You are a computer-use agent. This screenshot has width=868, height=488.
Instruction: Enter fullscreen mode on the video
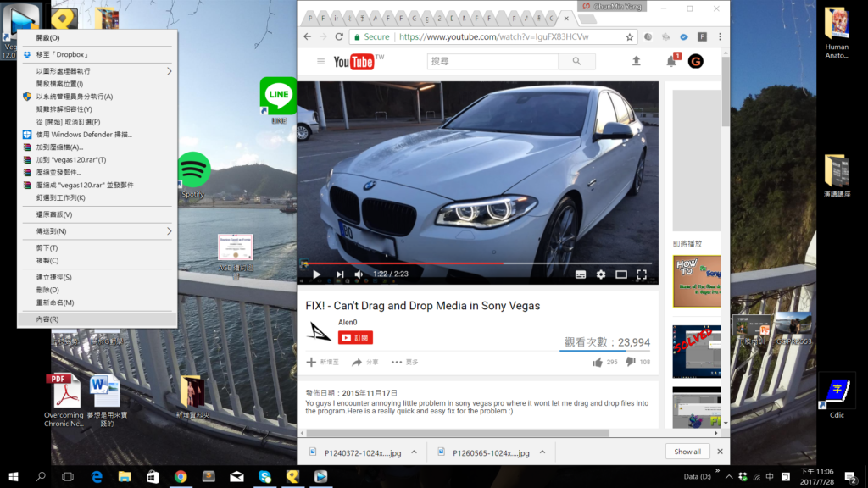tap(642, 274)
